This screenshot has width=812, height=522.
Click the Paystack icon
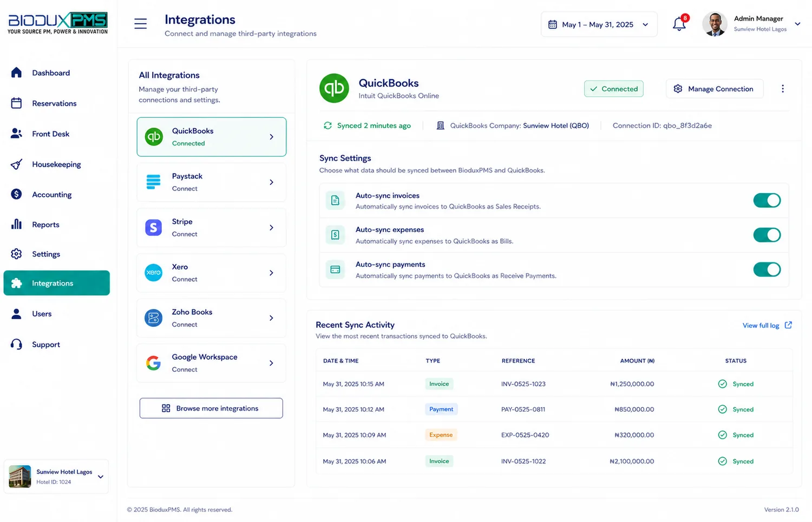click(x=154, y=182)
